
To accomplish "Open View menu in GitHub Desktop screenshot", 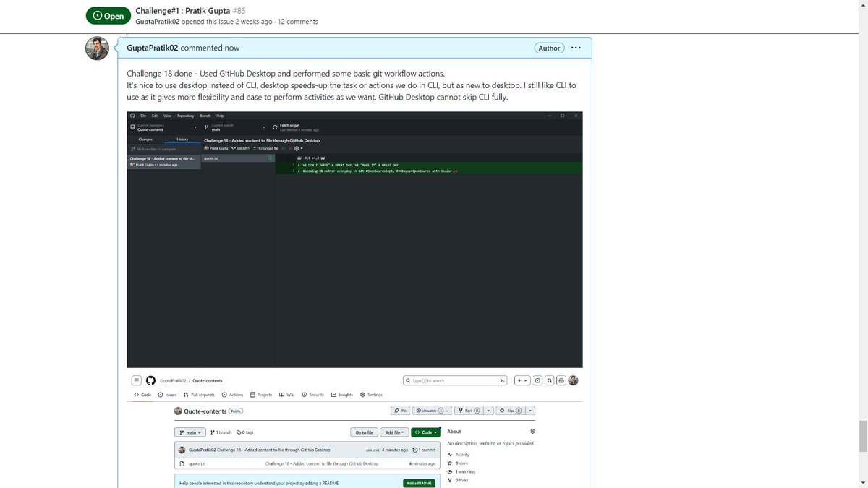I will (x=167, y=116).
